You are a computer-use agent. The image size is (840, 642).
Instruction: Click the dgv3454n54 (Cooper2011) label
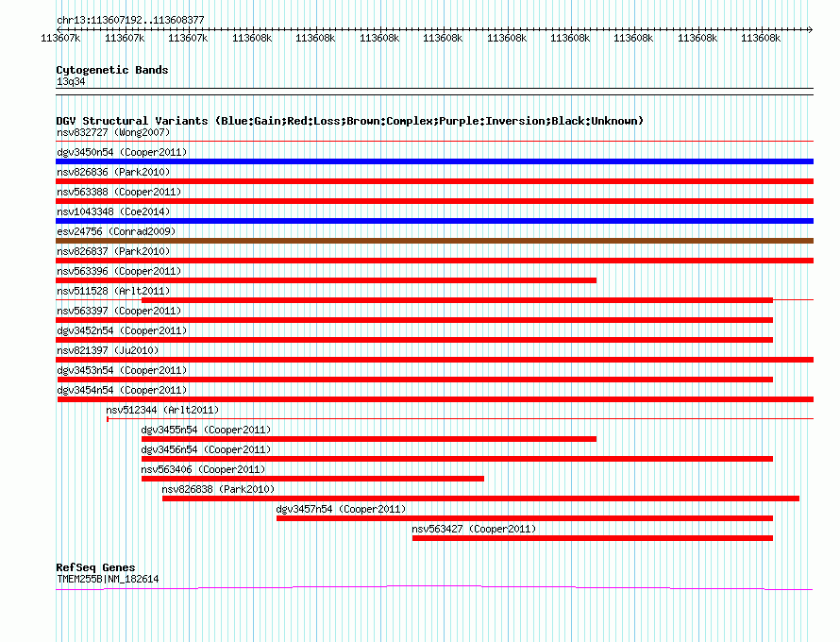point(122,390)
